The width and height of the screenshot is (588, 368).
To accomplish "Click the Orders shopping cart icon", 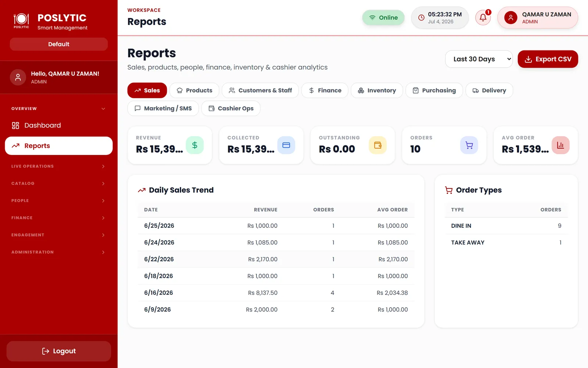I will (x=469, y=145).
